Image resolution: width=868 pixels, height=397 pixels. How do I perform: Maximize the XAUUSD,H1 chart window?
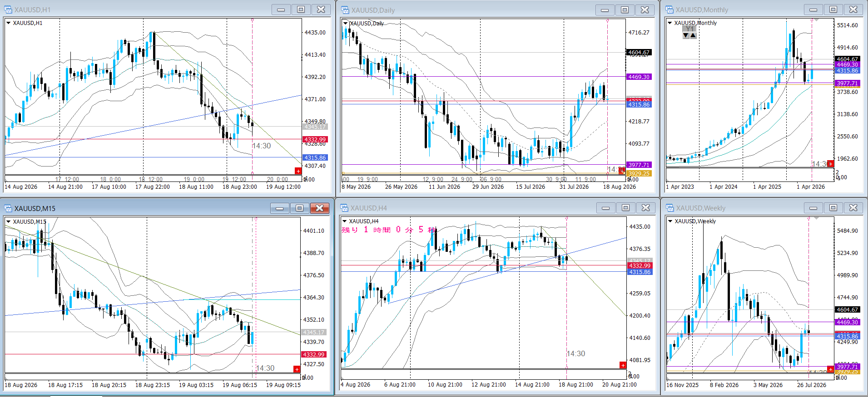301,10
